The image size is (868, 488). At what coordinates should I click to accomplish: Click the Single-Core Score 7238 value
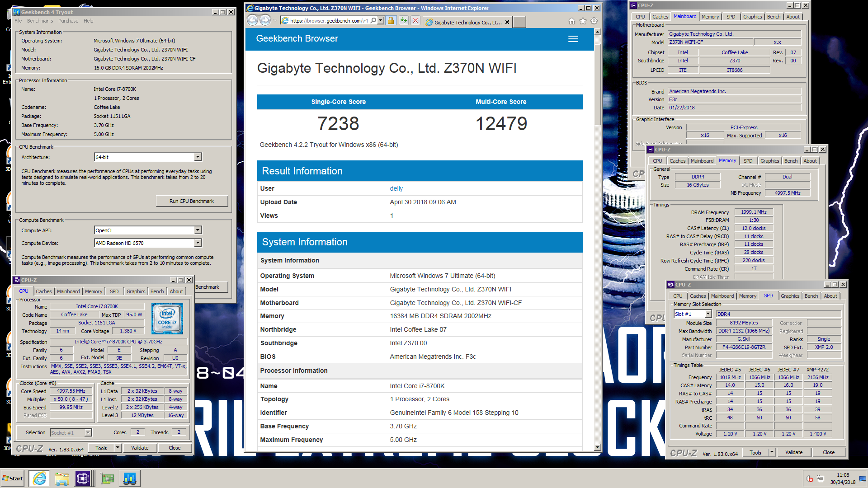click(x=338, y=124)
